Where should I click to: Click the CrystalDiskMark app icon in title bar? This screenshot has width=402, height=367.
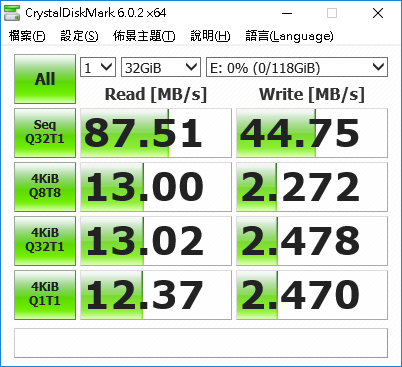click(12, 13)
